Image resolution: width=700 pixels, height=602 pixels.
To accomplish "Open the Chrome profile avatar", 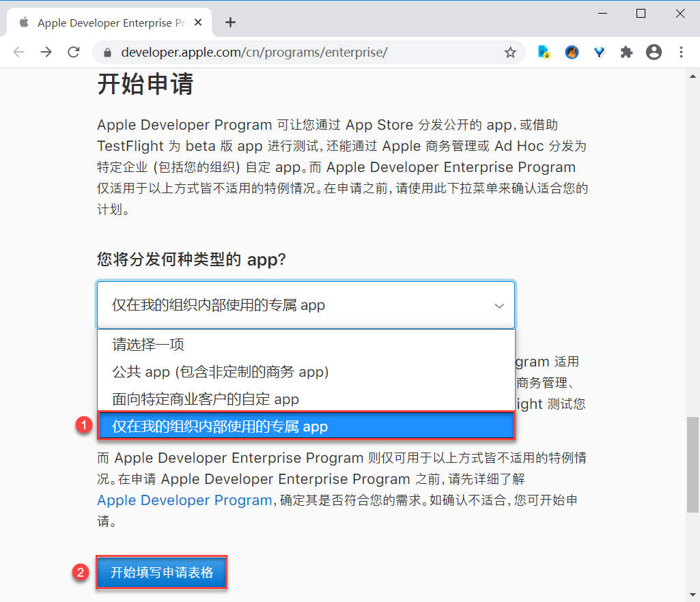I will (654, 52).
